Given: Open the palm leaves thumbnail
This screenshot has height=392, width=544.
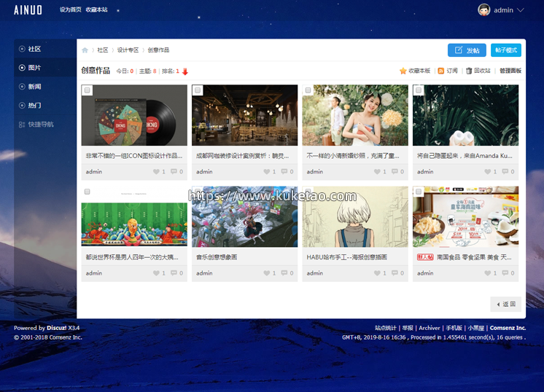Looking at the screenshot, I should coord(465,115).
